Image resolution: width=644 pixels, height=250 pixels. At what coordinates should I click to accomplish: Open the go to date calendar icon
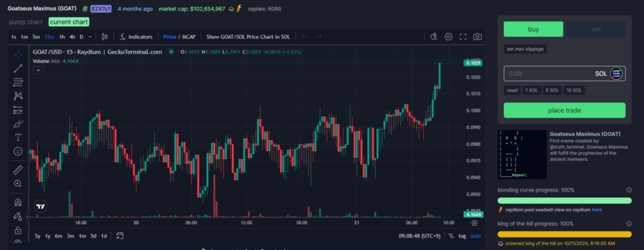pos(120,236)
